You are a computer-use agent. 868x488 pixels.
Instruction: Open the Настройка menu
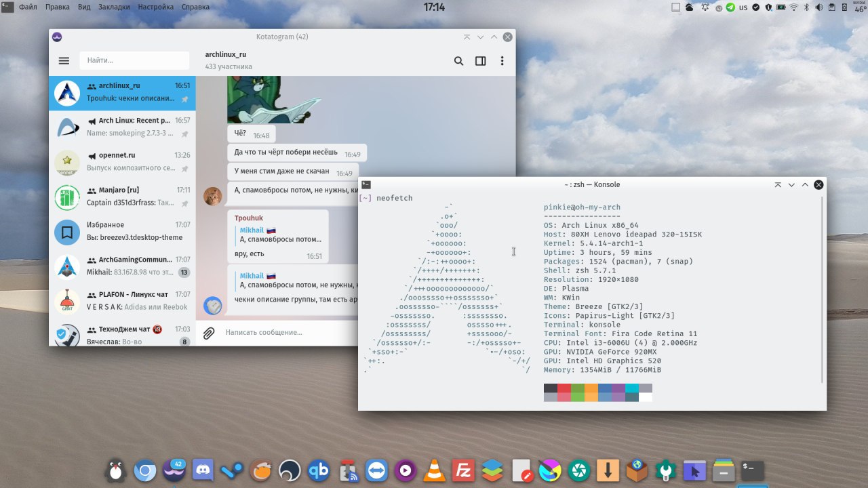[155, 7]
